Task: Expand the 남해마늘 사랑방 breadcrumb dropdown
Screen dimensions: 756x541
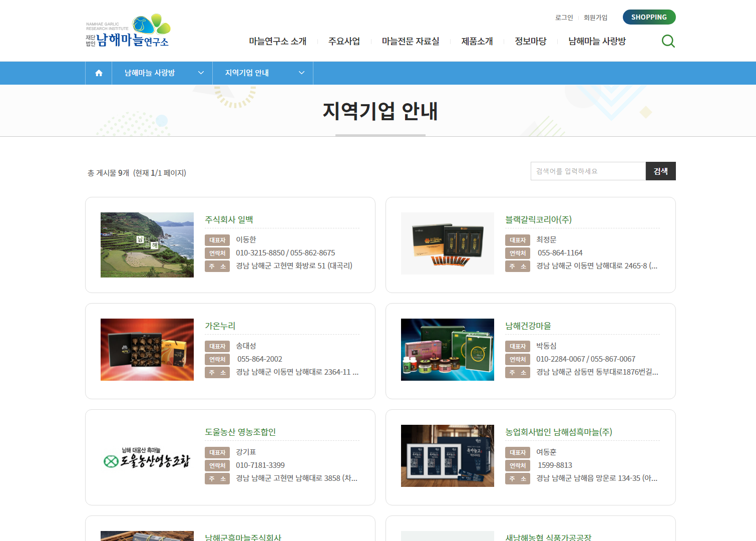Action: click(162, 73)
